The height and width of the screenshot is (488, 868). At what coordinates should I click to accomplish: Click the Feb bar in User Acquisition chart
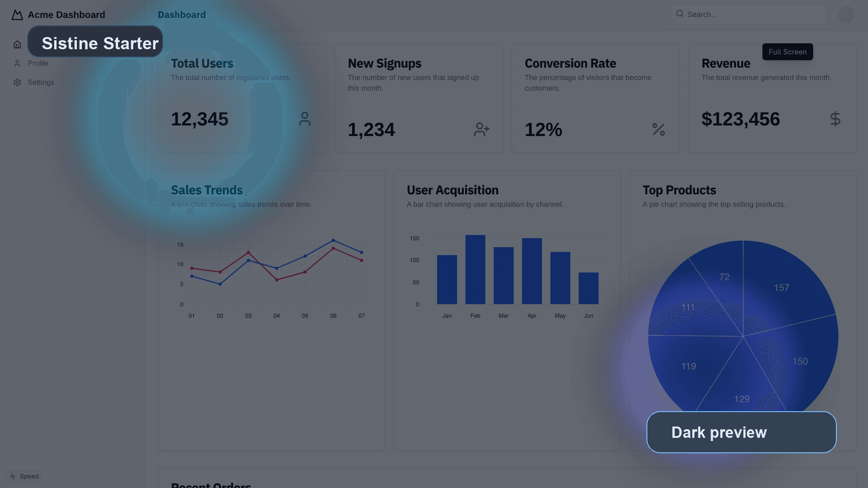(475, 269)
